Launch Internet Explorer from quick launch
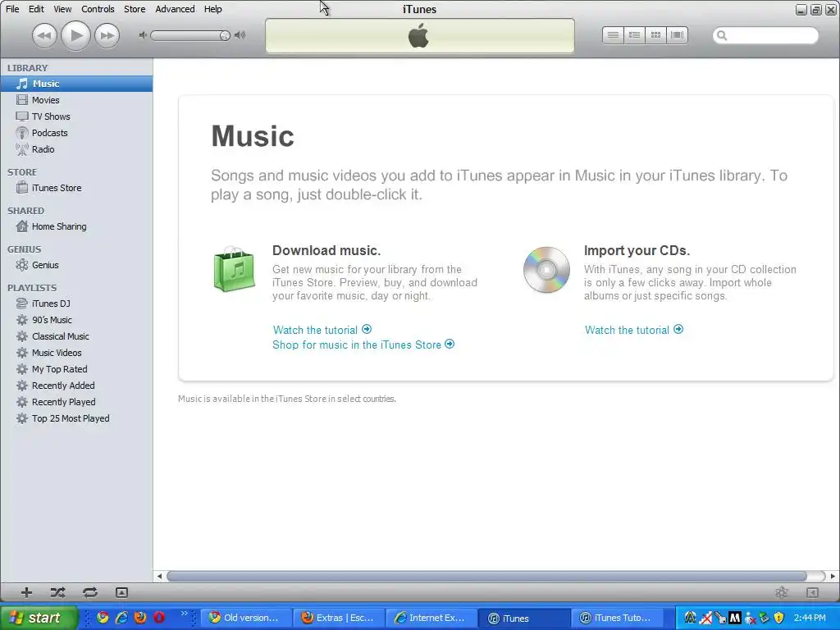Screen dimensions: 840x630 click(121, 618)
